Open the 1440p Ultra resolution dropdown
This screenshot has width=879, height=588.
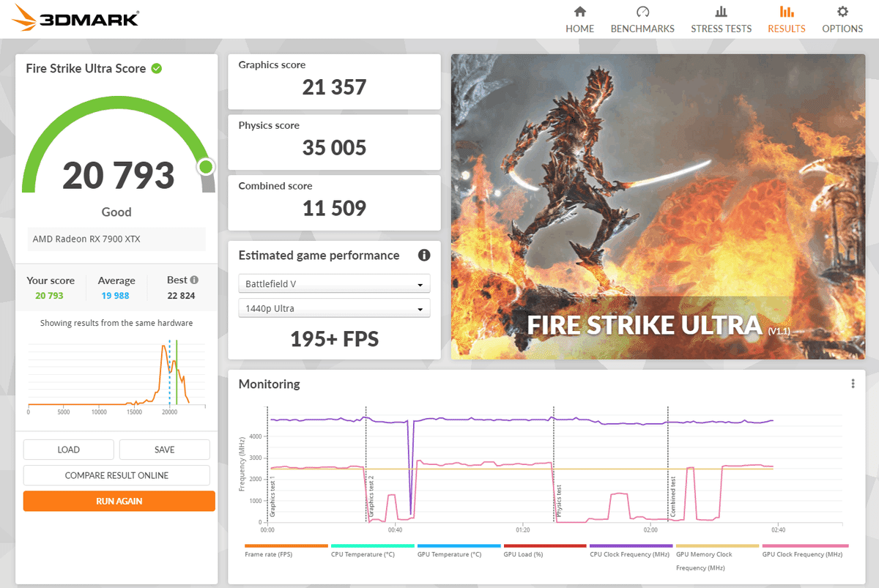tap(335, 308)
